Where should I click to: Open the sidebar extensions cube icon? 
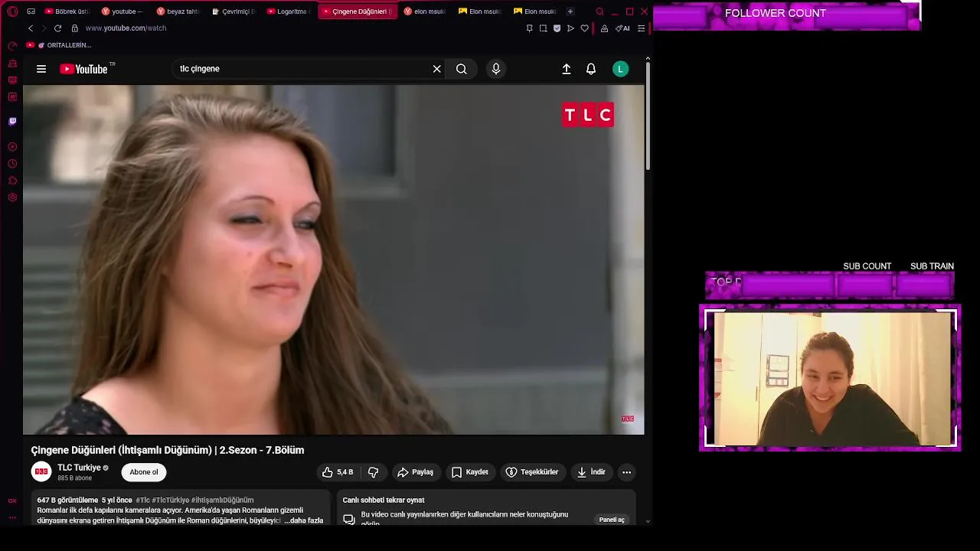pyautogui.click(x=12, y=181)
